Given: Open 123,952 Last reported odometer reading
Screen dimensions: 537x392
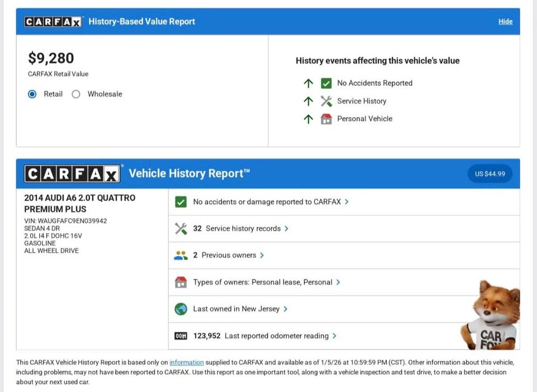Looking at the screenshot, I should 344,336.
